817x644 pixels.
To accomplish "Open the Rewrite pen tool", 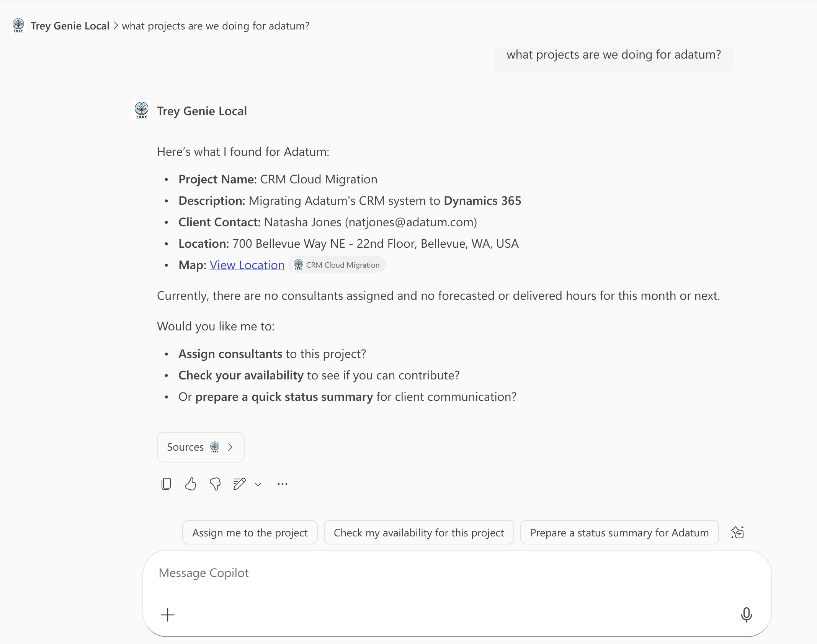I will tap(239, 484).
